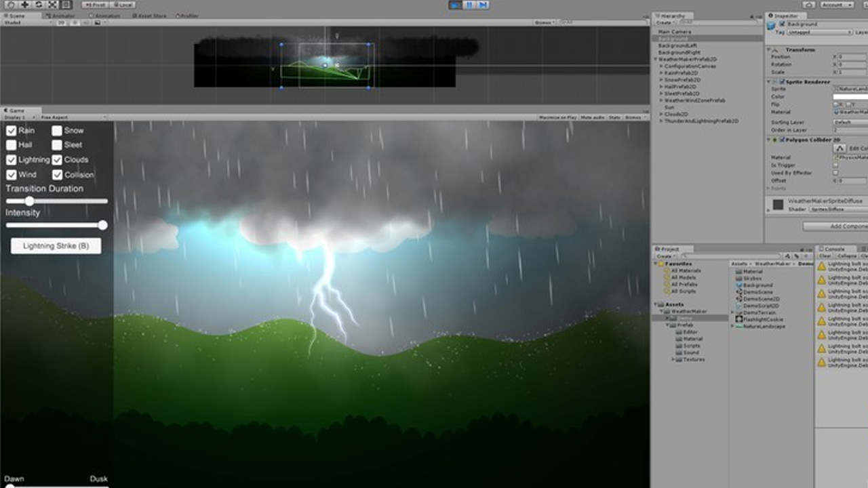Select the Hand tool in top toolbar

(10, 5)
